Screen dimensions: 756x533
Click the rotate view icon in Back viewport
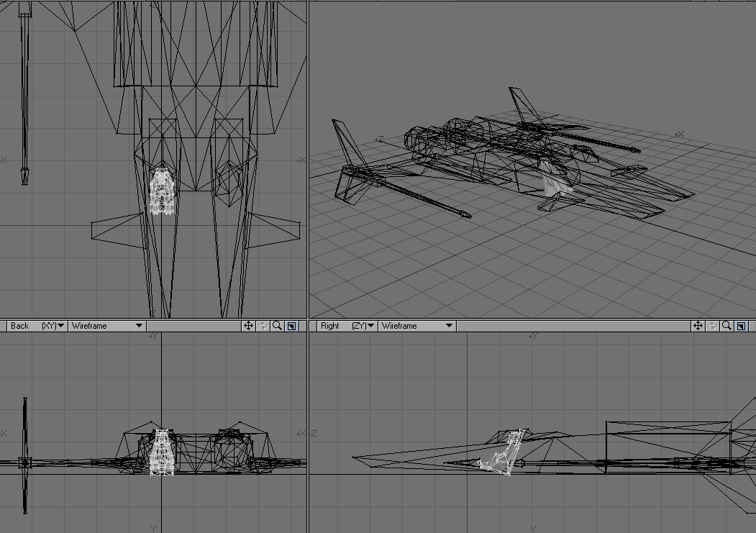(263, 326)
